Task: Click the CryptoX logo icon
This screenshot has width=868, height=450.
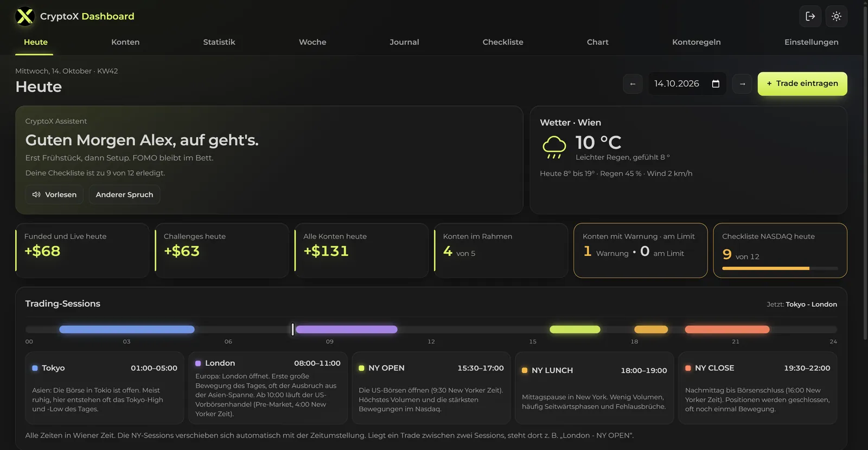Action: tap(25, 16)
